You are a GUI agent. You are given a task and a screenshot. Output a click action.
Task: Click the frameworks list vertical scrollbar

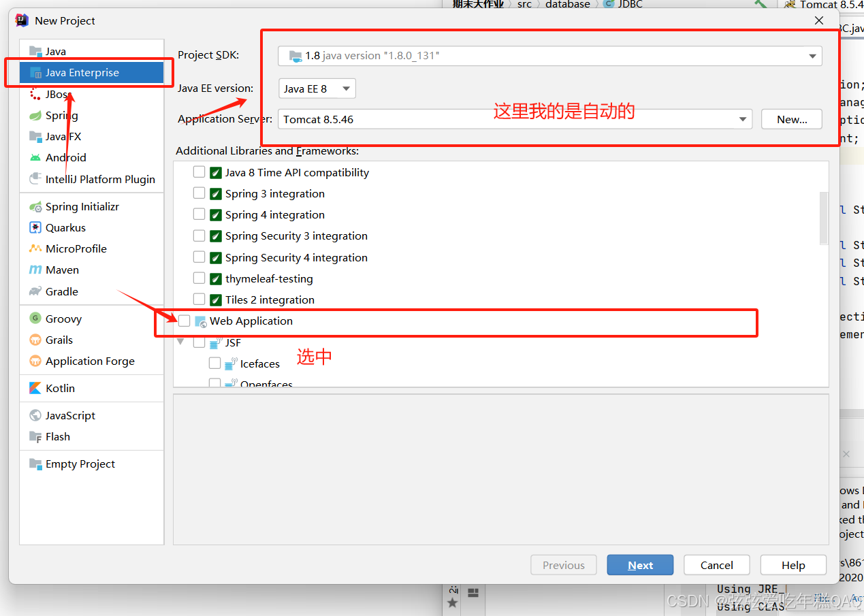[x=824, y=218]
